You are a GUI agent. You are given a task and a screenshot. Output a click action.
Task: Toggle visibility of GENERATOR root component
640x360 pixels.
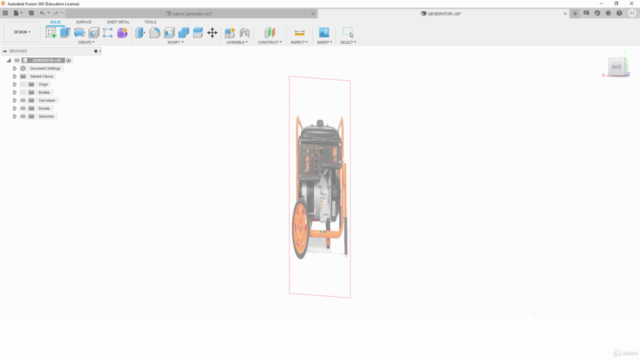pos(17,60)
